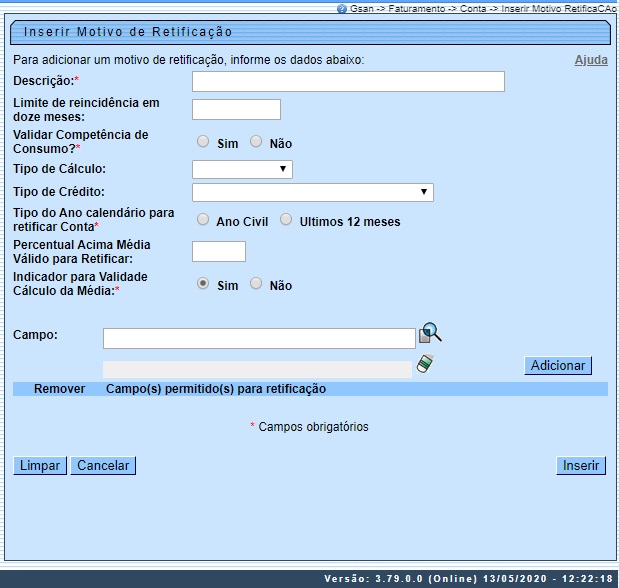Click the Cancelar button
The width and height of the screenshot is (619, 588).
[x=103, y=466]
